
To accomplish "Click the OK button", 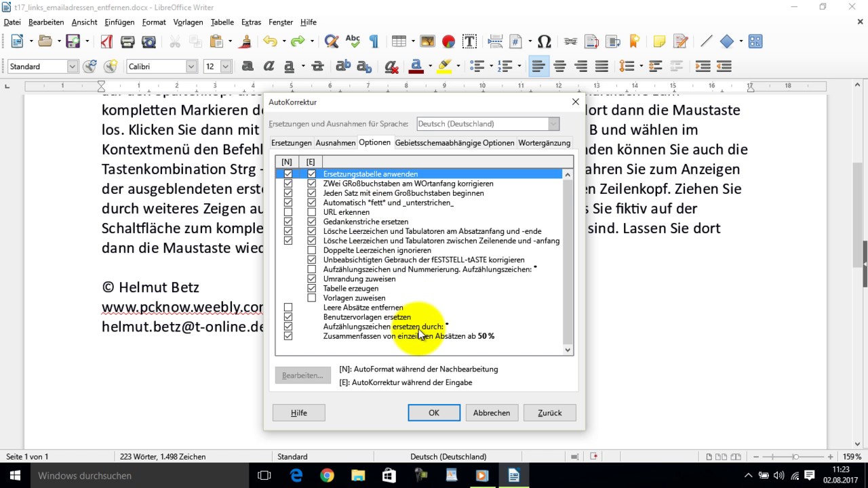I will click(x=434, y=413).
